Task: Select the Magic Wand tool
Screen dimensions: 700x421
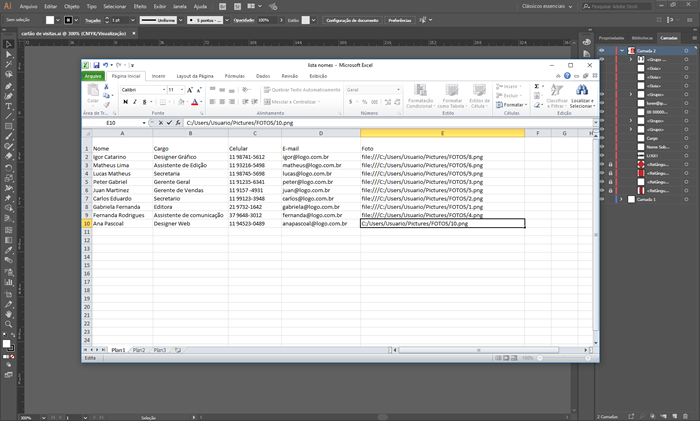Action: pyautogui.click(x=8, y=64)
